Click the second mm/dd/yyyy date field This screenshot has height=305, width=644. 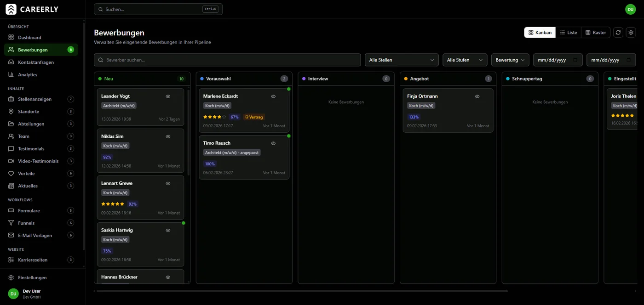(611, 60)
